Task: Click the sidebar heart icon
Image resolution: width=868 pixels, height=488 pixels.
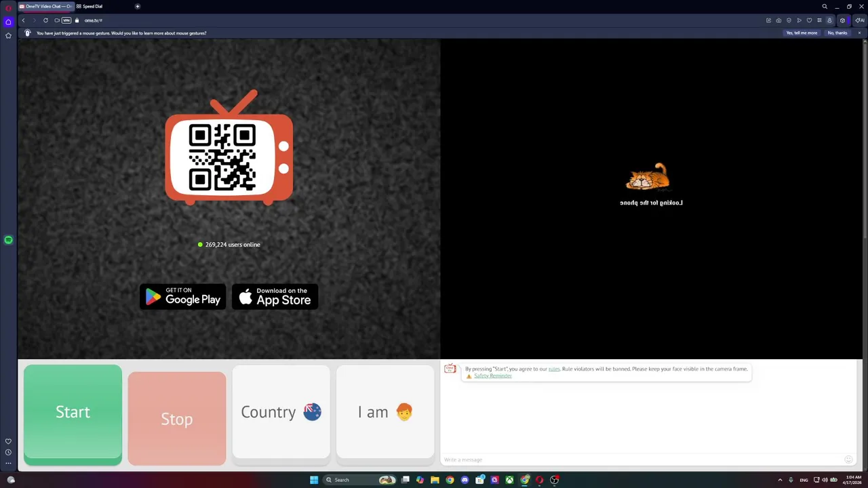Action: click(8, 441)
